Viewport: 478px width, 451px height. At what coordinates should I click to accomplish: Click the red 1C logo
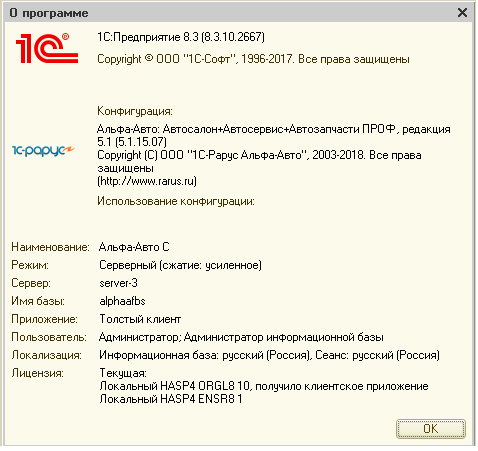tap(47, 48)
